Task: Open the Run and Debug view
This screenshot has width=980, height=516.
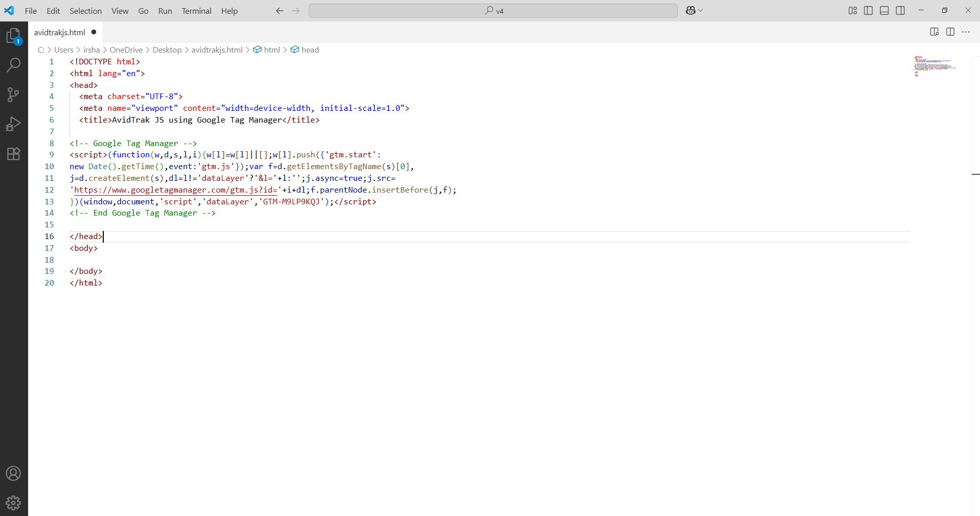Action: tap(13, 124)
